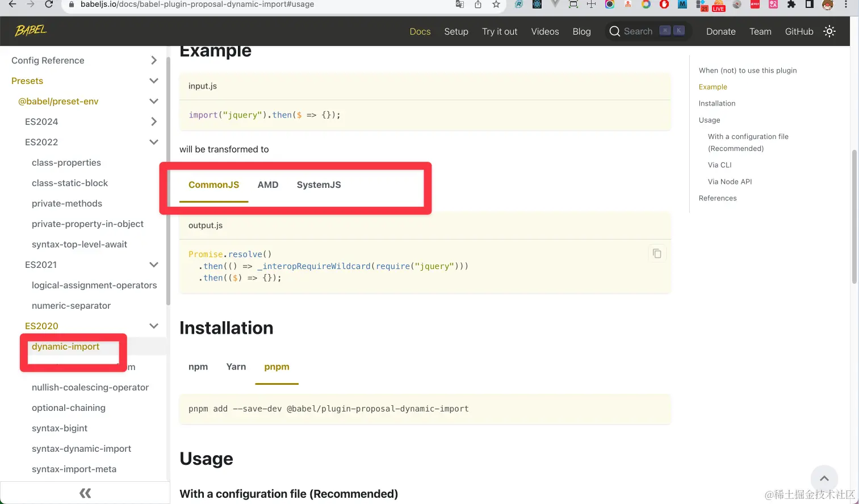Switch to the SystemJS output tab

pyautogui.click(x=319, y=185)
